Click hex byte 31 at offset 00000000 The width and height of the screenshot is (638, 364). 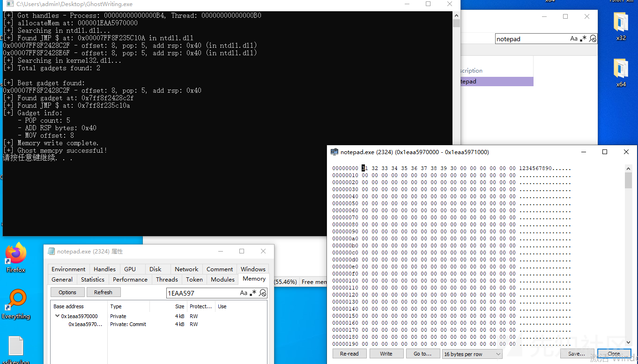tap(364, 168)
